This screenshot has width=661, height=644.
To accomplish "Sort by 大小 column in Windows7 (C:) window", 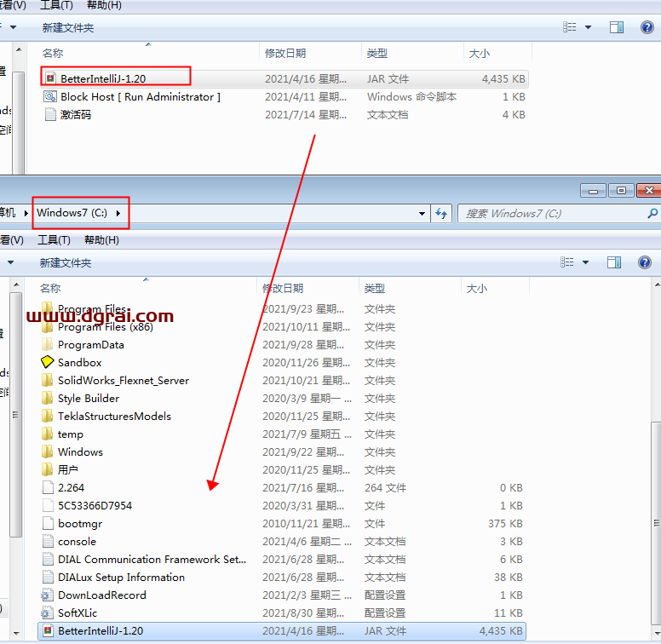I will coord(477,288).
